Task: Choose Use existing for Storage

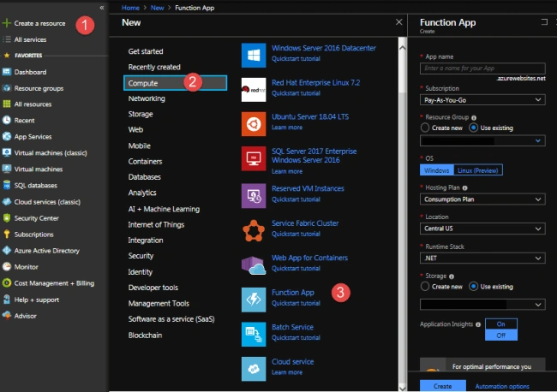Action: click(x=473, y=286)
